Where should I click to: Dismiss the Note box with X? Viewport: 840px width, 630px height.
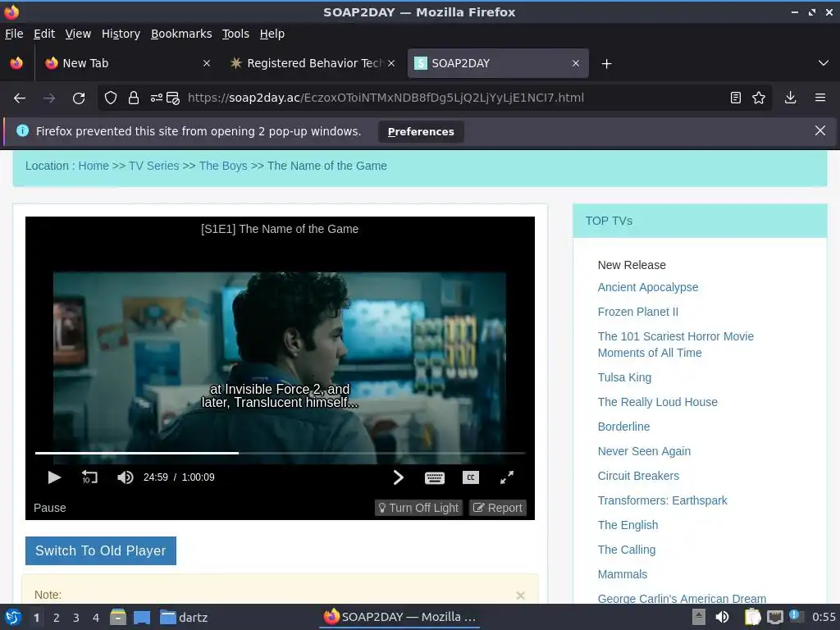point(520,596)
